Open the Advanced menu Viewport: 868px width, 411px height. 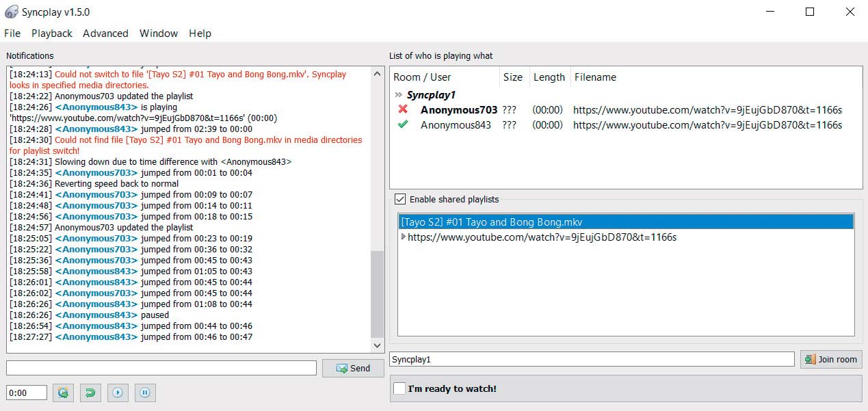105,33
